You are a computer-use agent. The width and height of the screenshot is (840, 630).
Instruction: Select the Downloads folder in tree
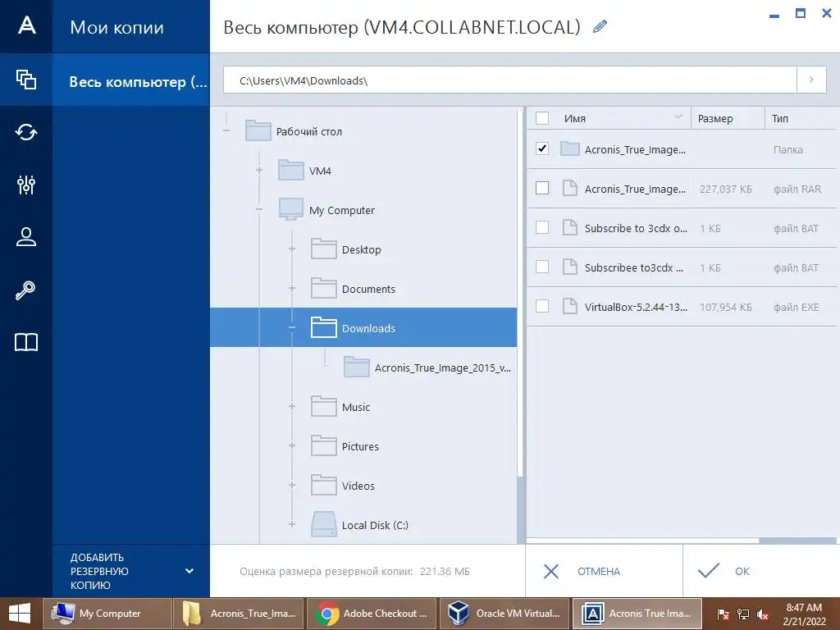click(363, 327)
